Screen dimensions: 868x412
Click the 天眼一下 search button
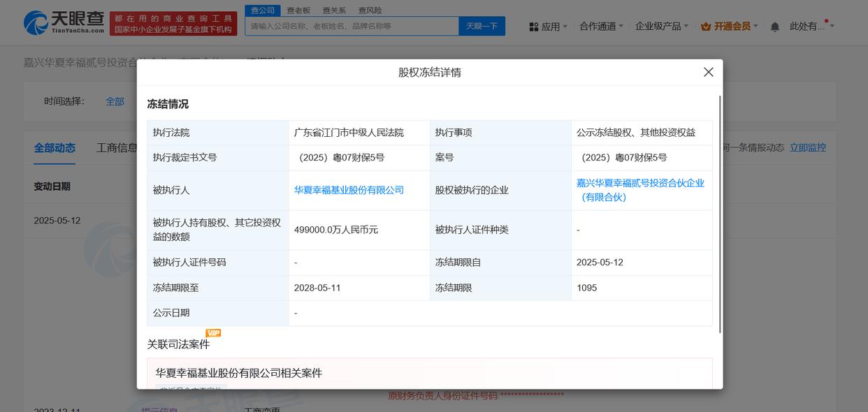[482, 26]
